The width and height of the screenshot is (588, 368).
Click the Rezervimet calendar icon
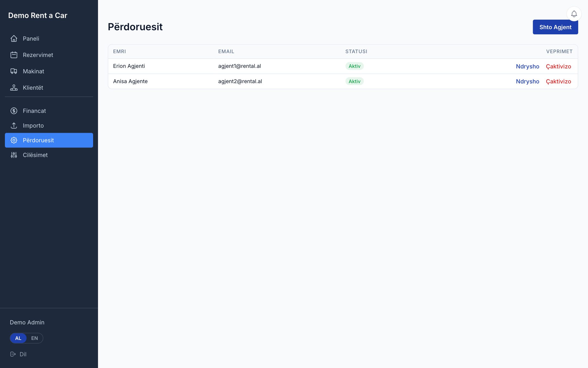[14, 55]
